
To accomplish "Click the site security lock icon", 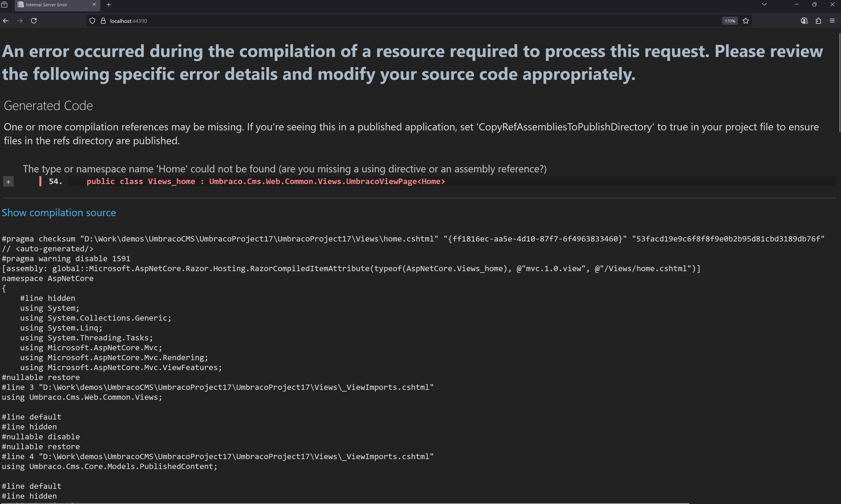I will tap(103, 21).
